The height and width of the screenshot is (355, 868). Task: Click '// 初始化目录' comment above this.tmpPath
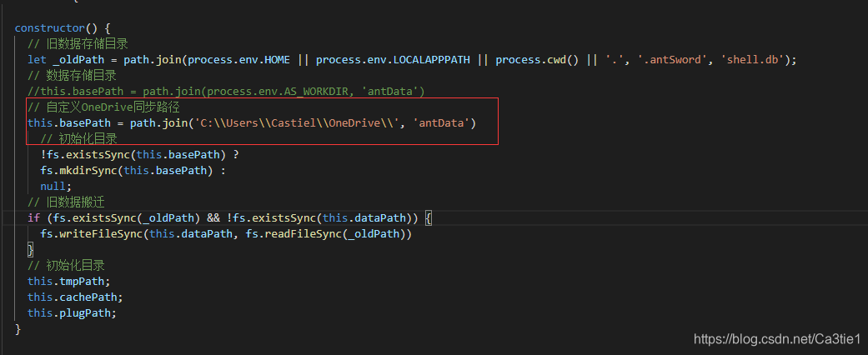pos(66,266)
